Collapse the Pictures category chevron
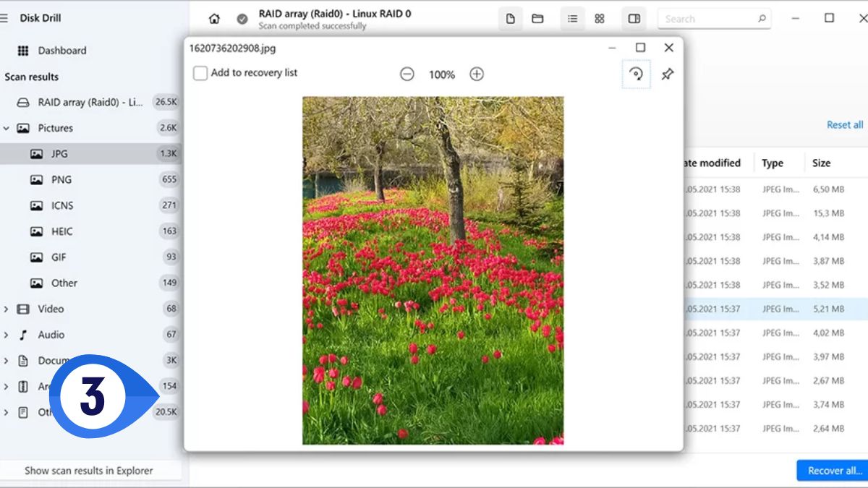Viewport: 868px width, 488px height. 7,128
